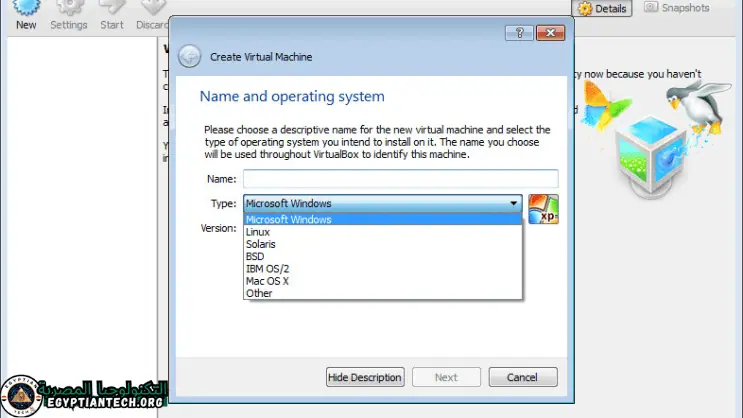
Task: Select Microsoft Windows in the Type list
Action: tap(382, 219)
